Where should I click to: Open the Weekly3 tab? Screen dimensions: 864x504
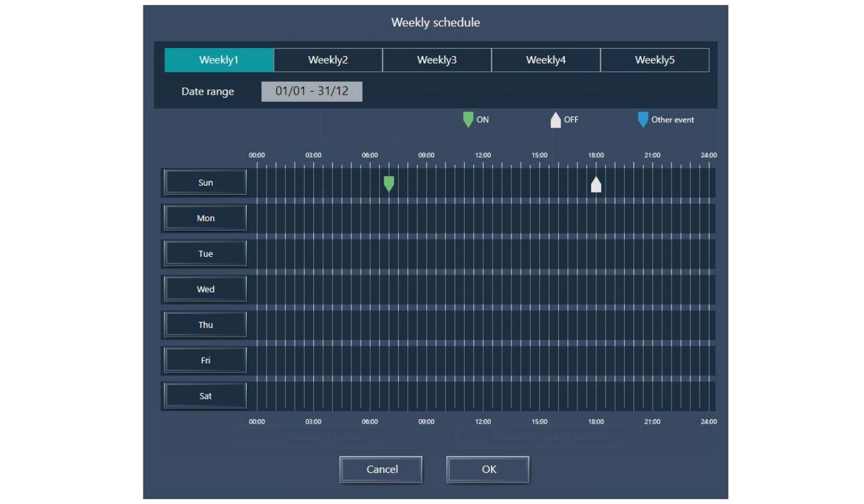(437, 60)
